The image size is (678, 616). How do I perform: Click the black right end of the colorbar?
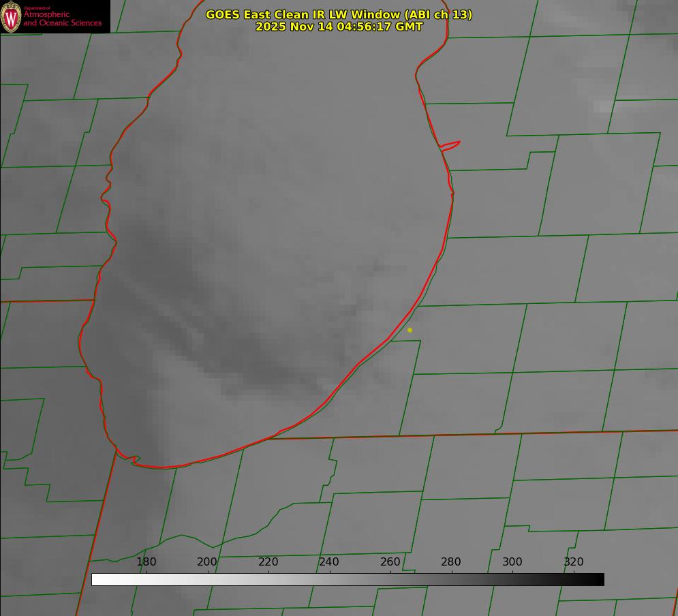(x=599, y=580)
